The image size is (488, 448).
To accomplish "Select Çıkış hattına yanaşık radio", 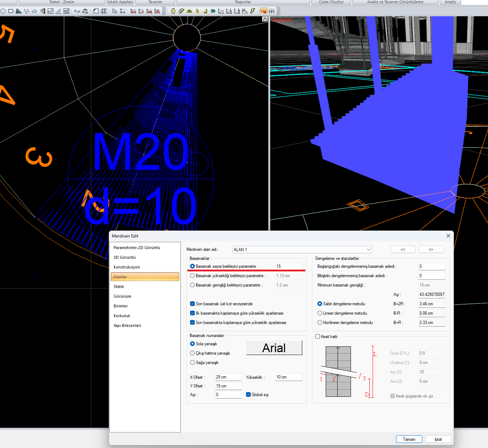I will (x=192, y=353).
